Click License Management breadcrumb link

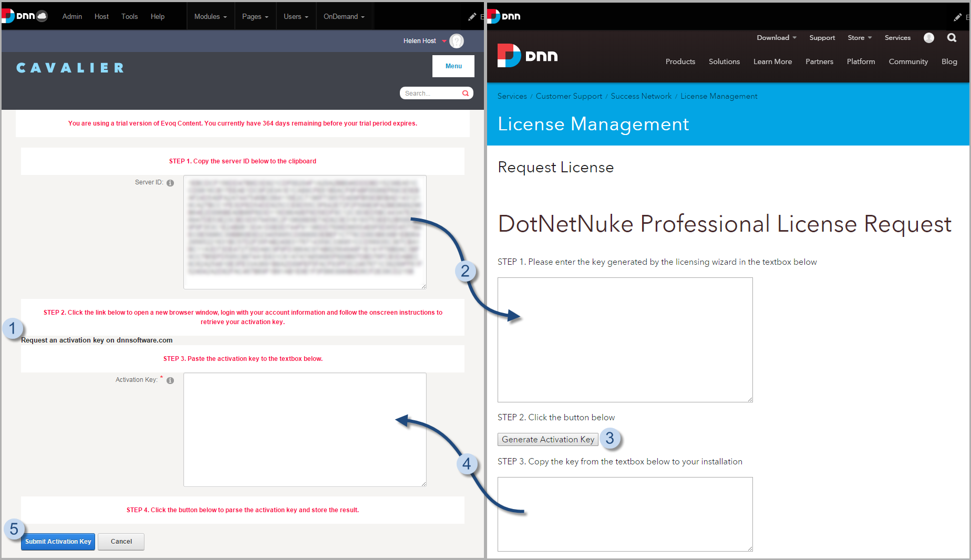point(719,96)
